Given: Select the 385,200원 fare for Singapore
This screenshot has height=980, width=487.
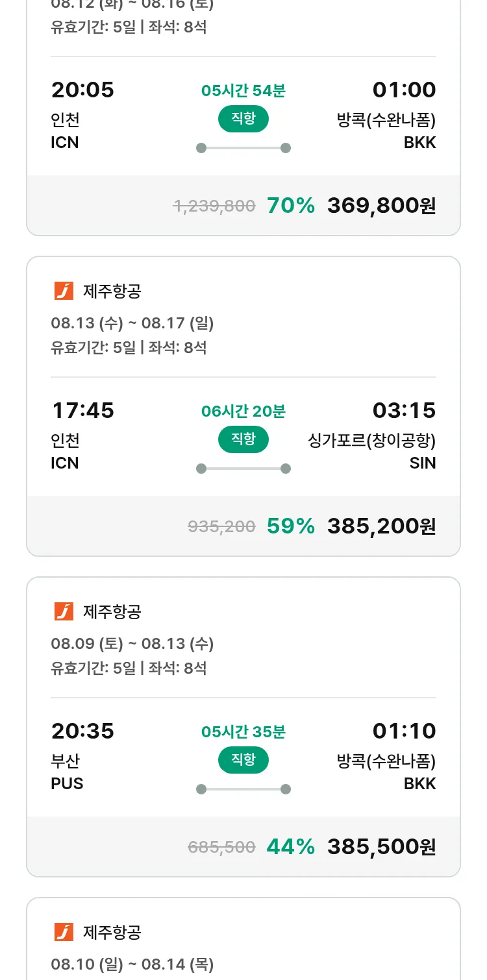Looking at the screenshot, I should click(x=381, y=526).
